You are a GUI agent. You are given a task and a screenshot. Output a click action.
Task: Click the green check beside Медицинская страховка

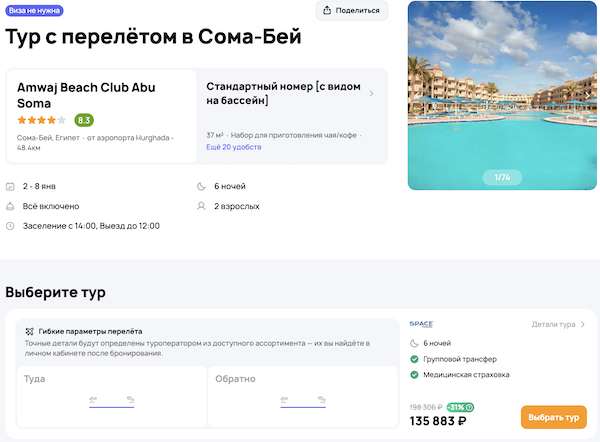(x=414, y=375)
